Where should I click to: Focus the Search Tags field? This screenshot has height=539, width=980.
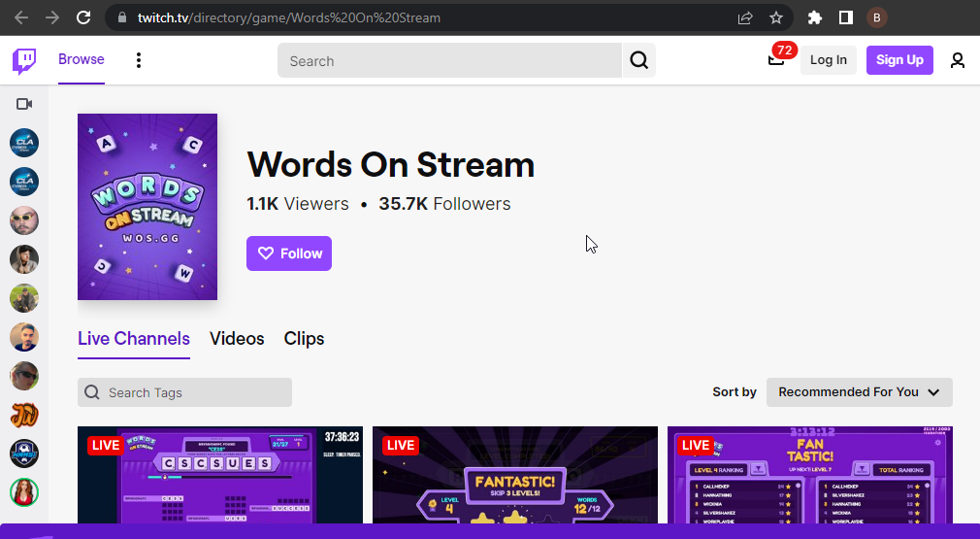pos(184,392)
